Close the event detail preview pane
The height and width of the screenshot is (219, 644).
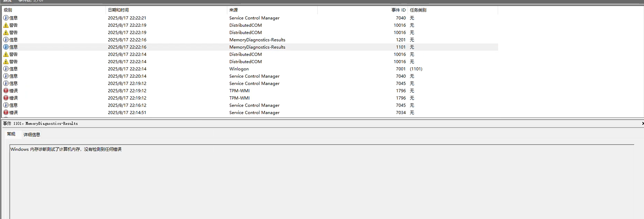tap(643, 123)
